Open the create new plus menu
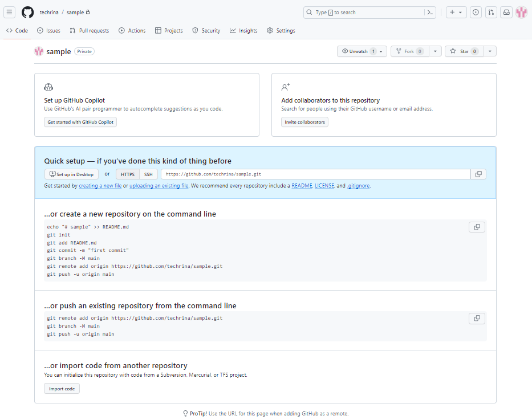 [x=456, y=12]
